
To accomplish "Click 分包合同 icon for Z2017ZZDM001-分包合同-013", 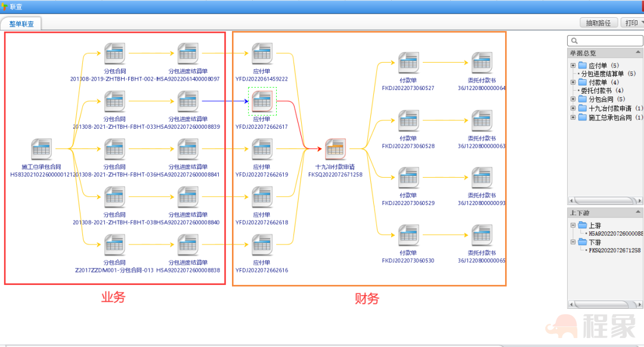I will pyautogui.click(x=114, y=244).
